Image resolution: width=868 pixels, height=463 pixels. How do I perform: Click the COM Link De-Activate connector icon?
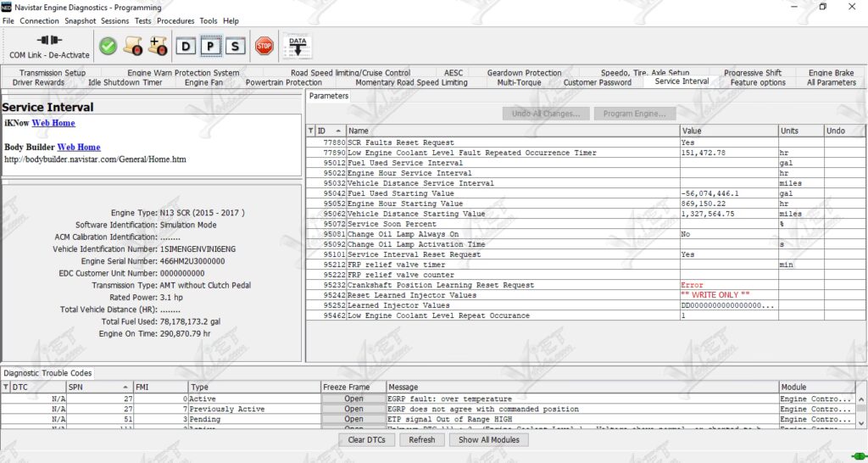coord(49,41)
